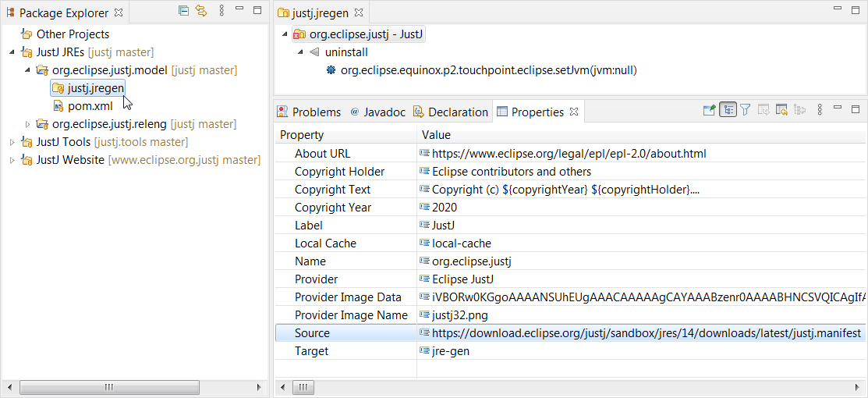Toggle Show Categories in Properties view
This screenshot has width=868, height=398.
pyautogui.click(x=728, y=111)
